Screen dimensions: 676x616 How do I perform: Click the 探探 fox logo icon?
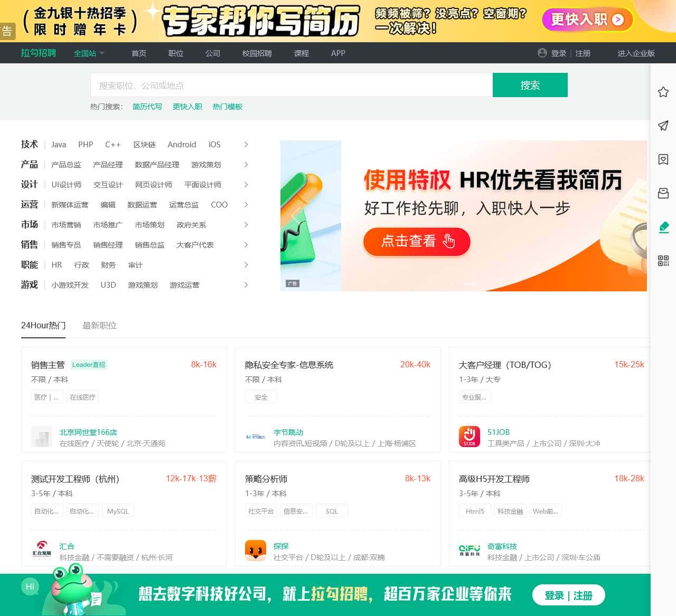tap(256, 551)
